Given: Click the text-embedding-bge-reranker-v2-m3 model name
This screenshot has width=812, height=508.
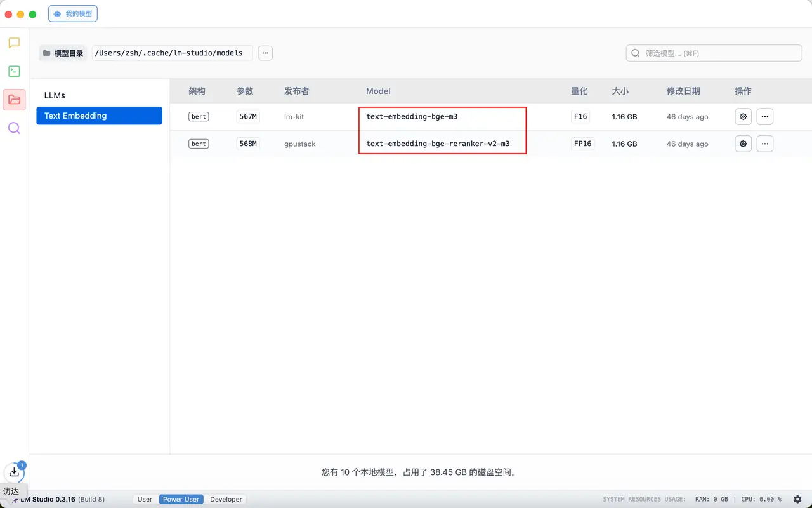Looking at the screenshot, I should 438,144.
